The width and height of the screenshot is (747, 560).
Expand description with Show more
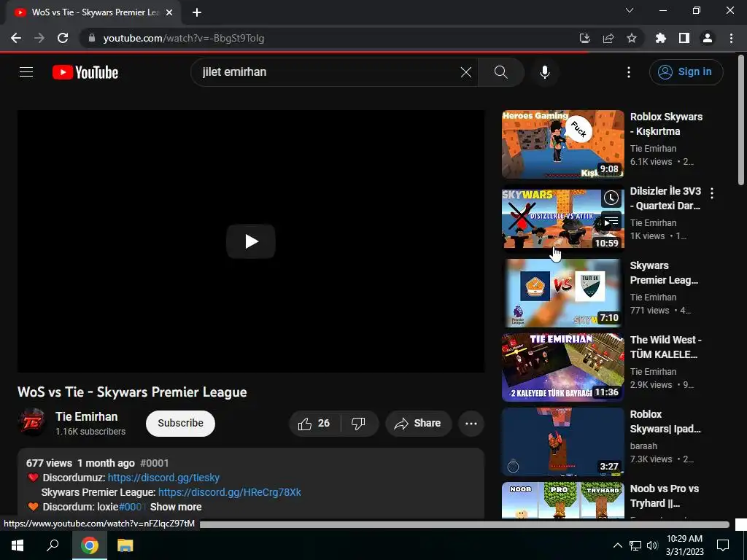point(176,507)
